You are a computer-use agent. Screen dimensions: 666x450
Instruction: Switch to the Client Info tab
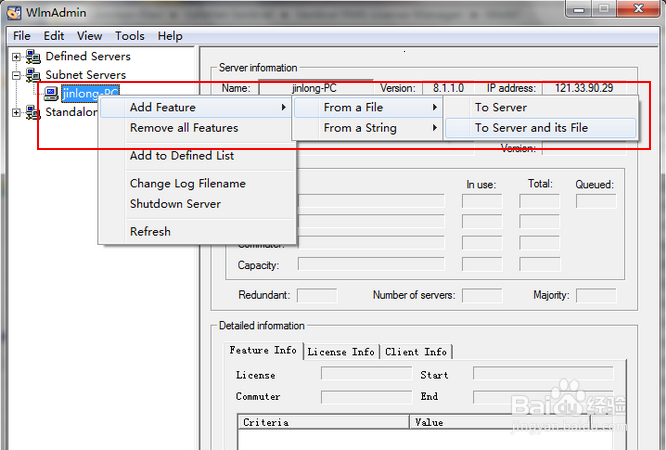416,352
